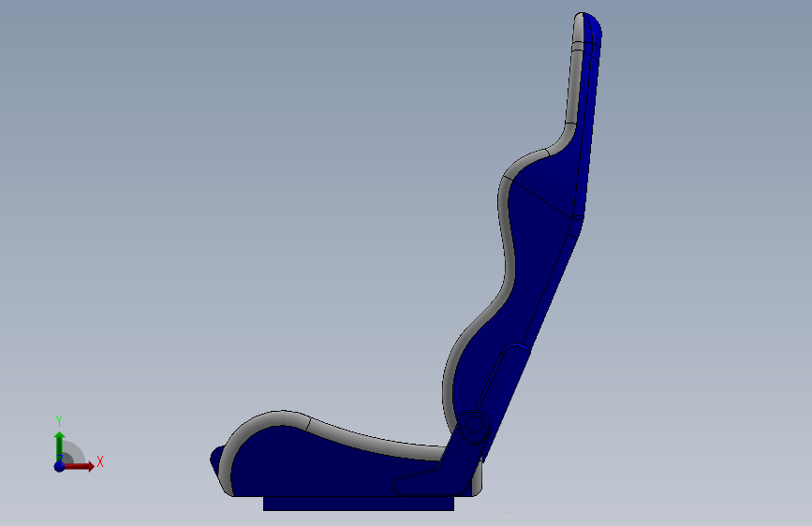Image resolution: width=812 pixels, height=526 pixels.
Task: Click the green Y axis arrow of the triad
Action: (x=59, y=446)
